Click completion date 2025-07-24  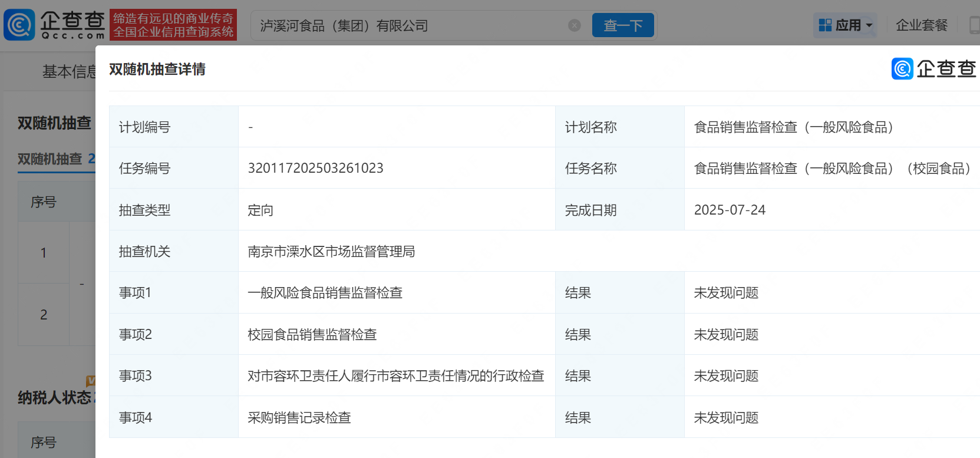point(730,210)
